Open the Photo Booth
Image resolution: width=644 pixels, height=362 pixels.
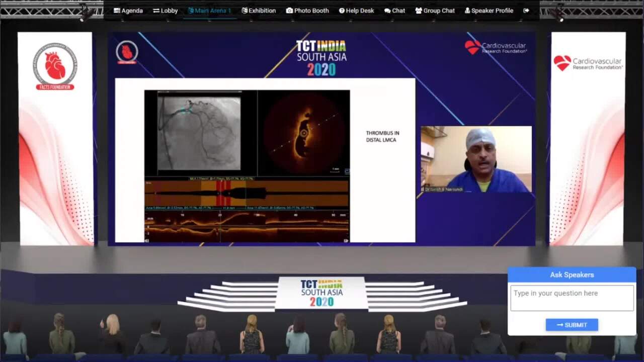pyautogui.click(x=307, y=11)
